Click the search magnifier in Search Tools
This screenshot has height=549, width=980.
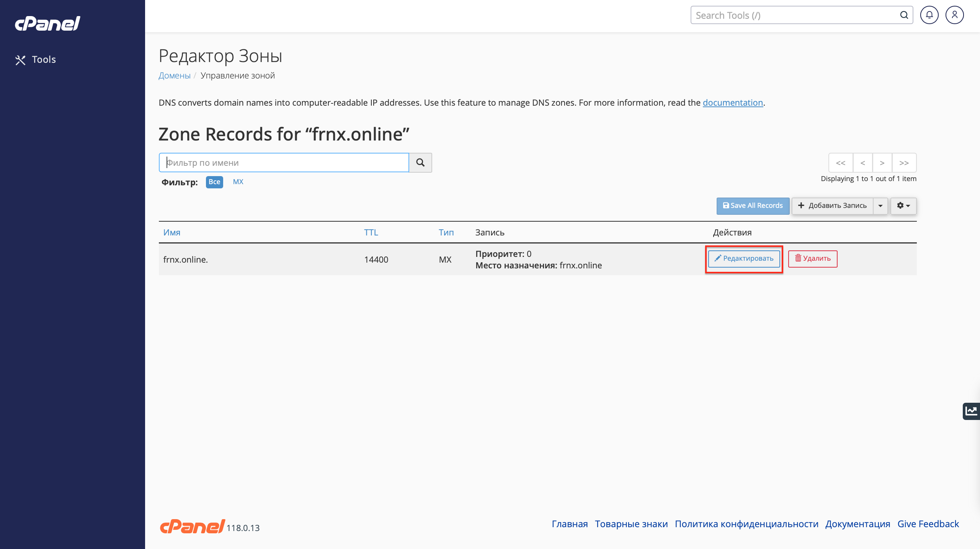(904, 15)
